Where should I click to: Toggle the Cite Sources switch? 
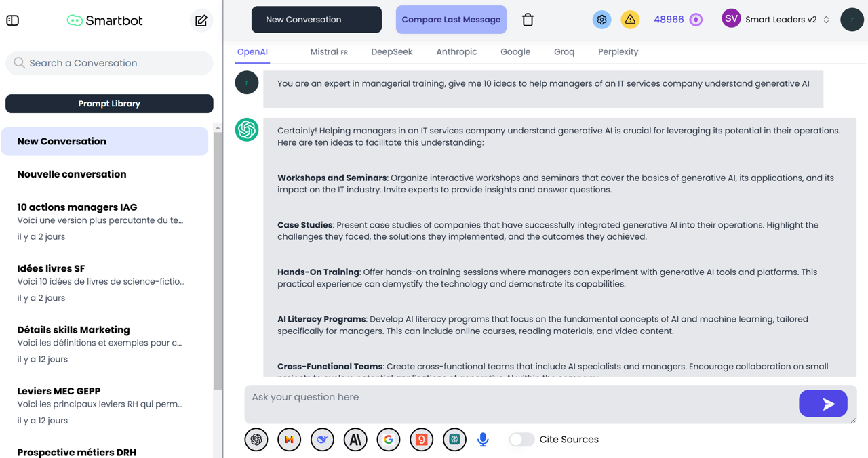click(x=521, y=440)
